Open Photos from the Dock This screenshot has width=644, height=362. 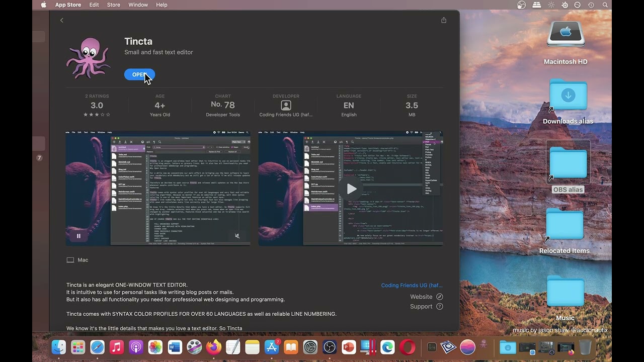pyautogui.click(x=155, y=347)
